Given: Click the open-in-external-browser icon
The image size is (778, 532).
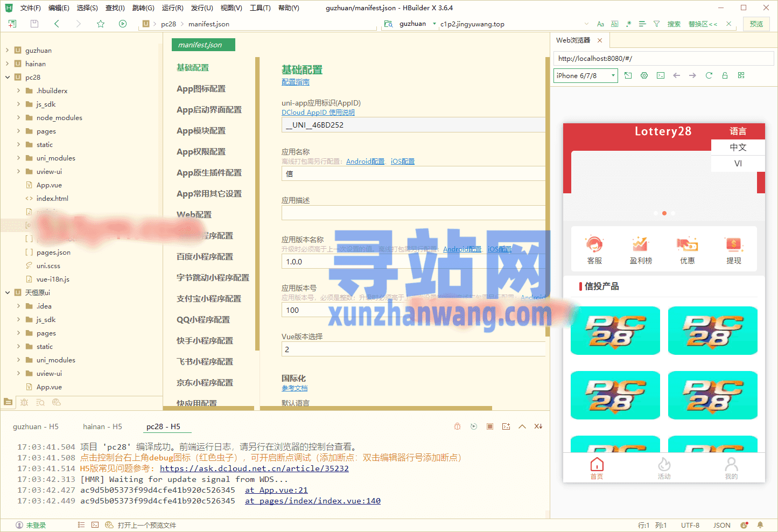Looking at the screenshot, I should (628, 75).
